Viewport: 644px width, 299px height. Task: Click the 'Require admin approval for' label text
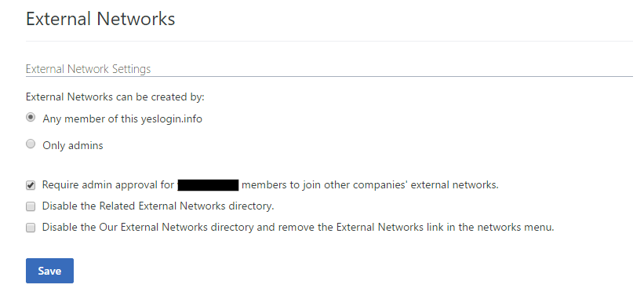tap(108, 185)
